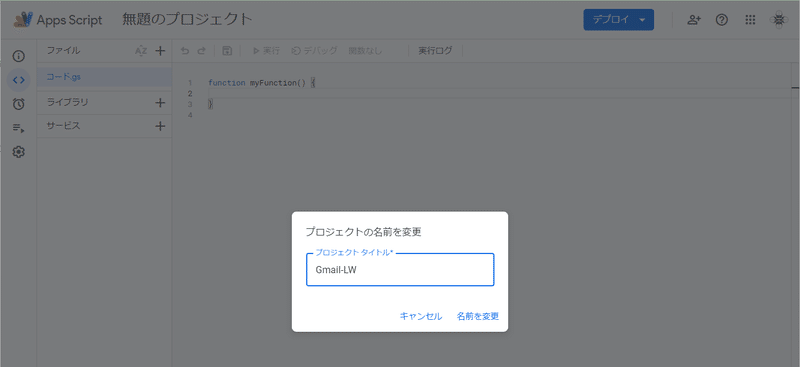Click the ファイル section header

tap(63, 51)
